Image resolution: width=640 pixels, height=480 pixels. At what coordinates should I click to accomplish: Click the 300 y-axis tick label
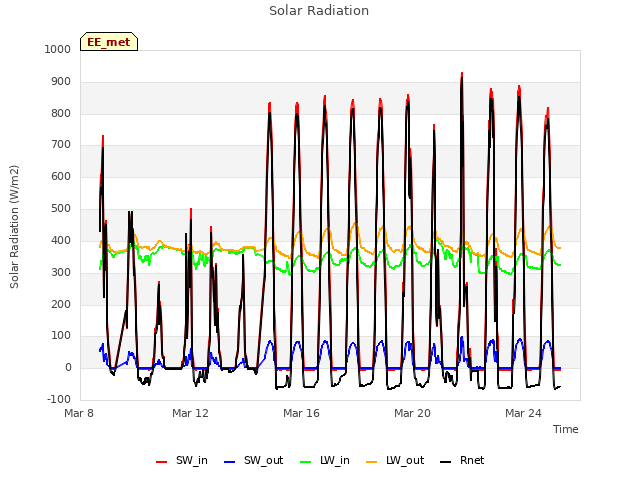tap(61, 272)
